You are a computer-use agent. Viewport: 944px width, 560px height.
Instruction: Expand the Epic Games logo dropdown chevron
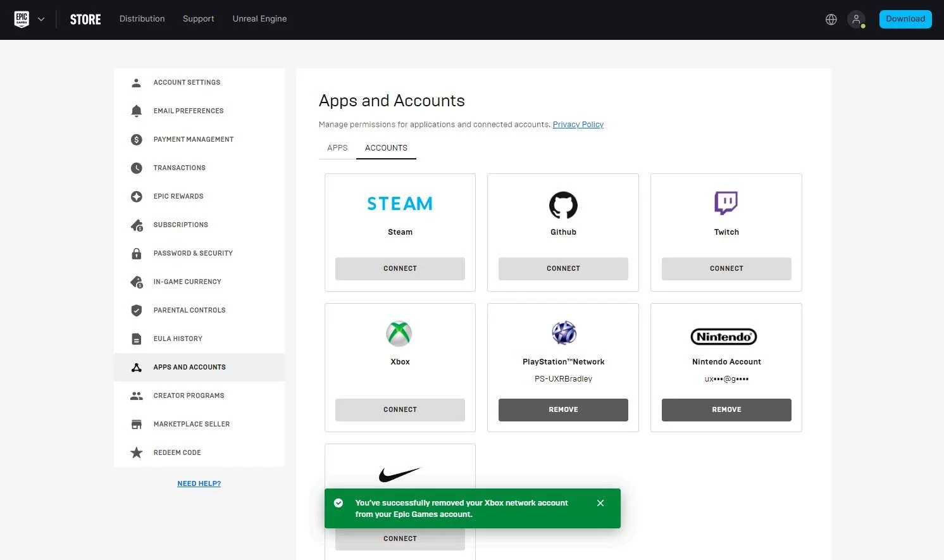tap(41, 20)
